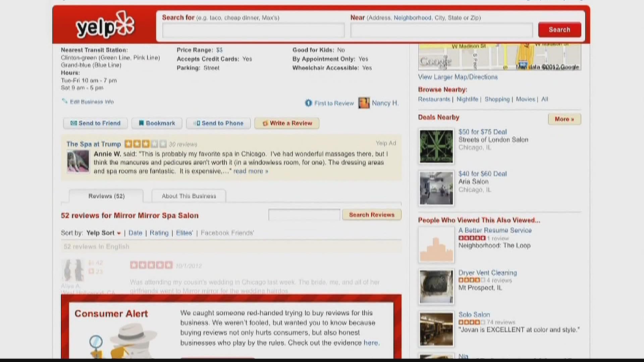This screenshot has height=362, width=644.
Task: Click the Yelp logo
Action: coord(105,25)
